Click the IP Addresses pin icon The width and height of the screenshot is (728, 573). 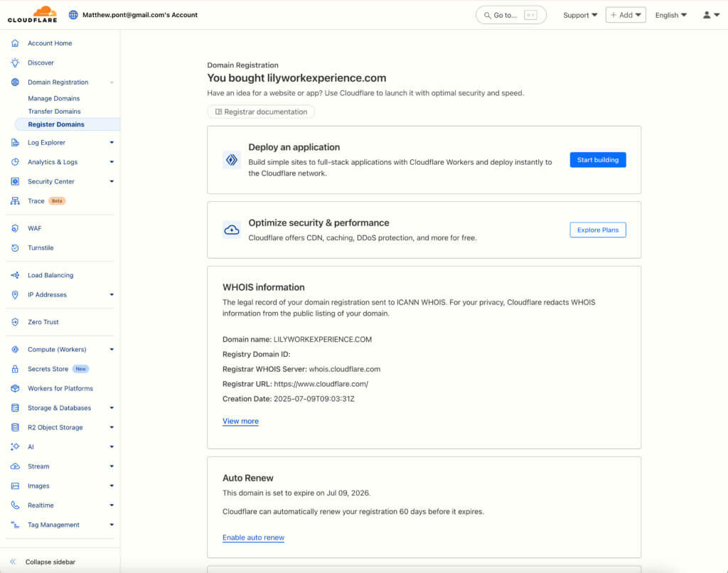(x=15, y=295)
